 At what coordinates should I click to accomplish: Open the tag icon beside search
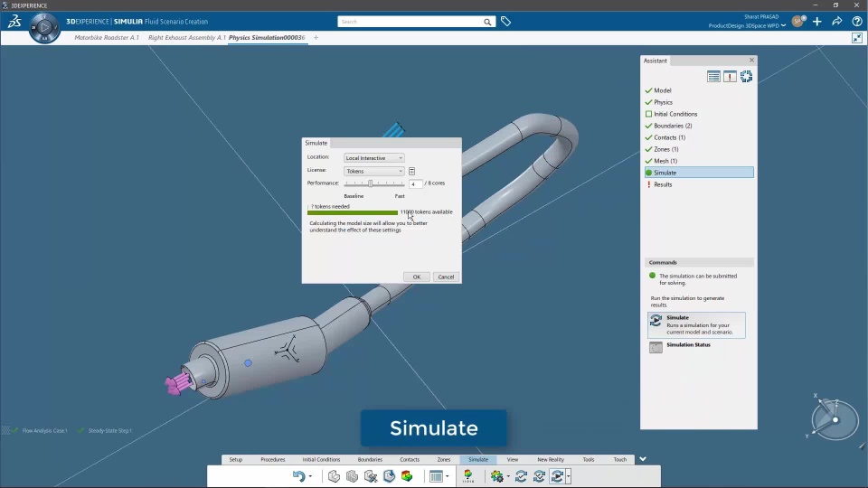505,22
